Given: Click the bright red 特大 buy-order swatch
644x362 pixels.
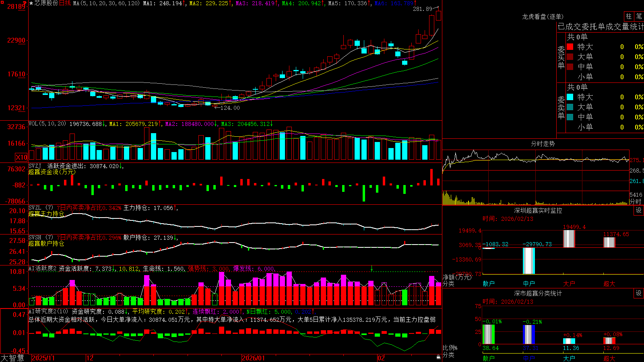Looking at the screenshot, I should click(570, 47).
